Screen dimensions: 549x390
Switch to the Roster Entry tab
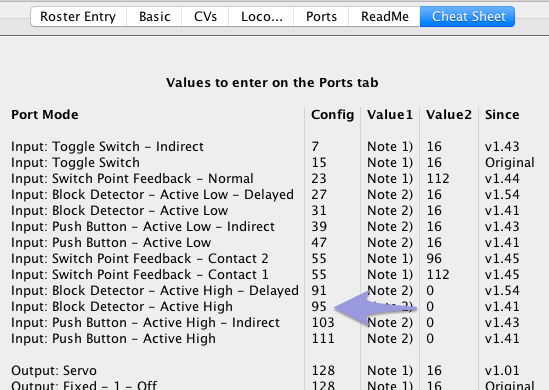(x=78, y=16)
